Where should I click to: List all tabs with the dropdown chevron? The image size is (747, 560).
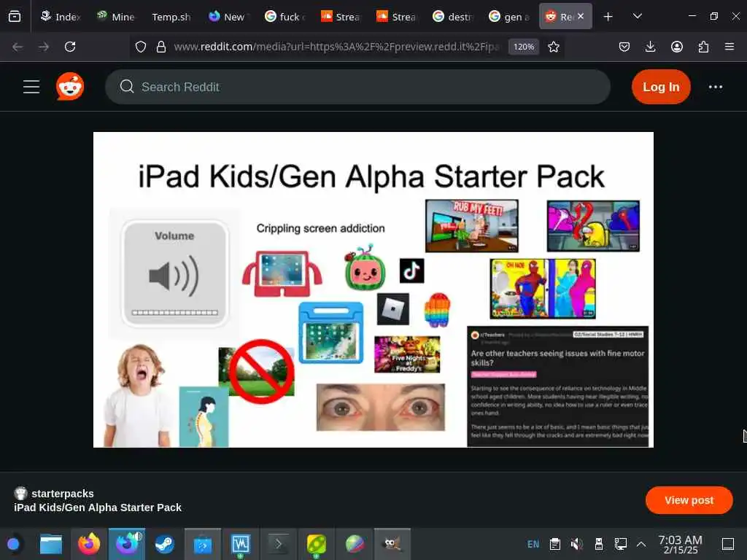pyautogui.click(x=637, y=17)
